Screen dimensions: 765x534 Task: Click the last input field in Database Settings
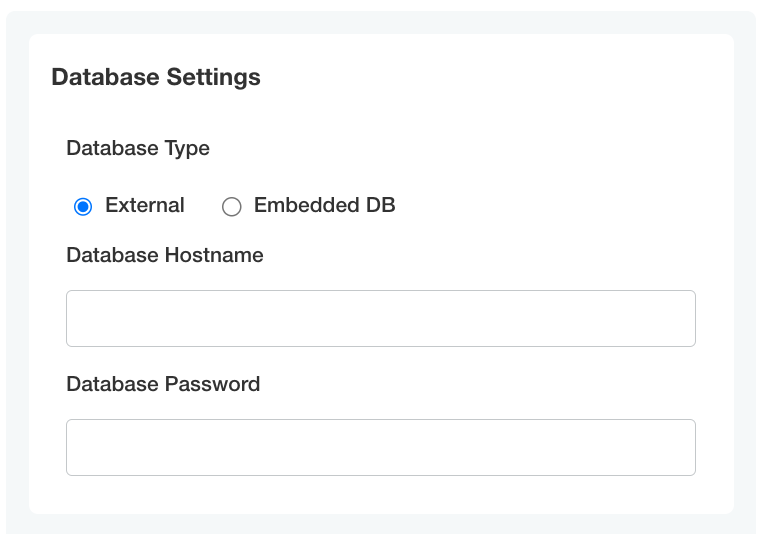point(380,448)
